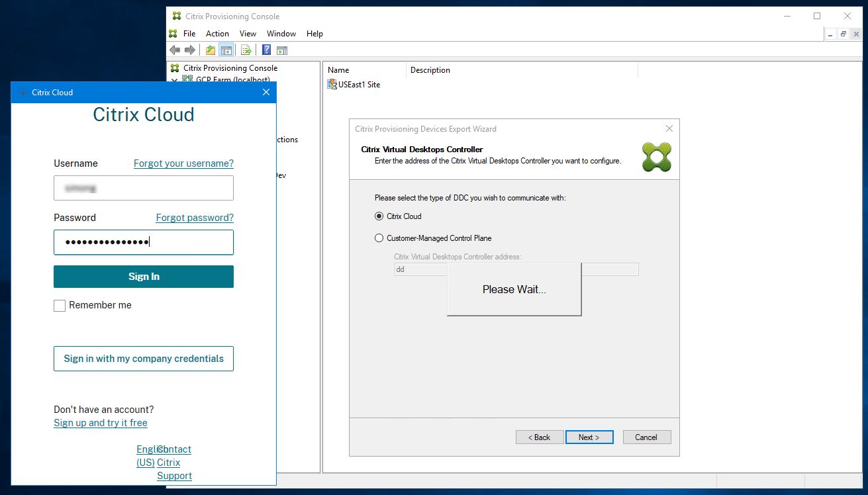The image size is (868, 495).
Task: Click the Back navigation arrow in the console toolbar
Action: [x=175, y=50]
